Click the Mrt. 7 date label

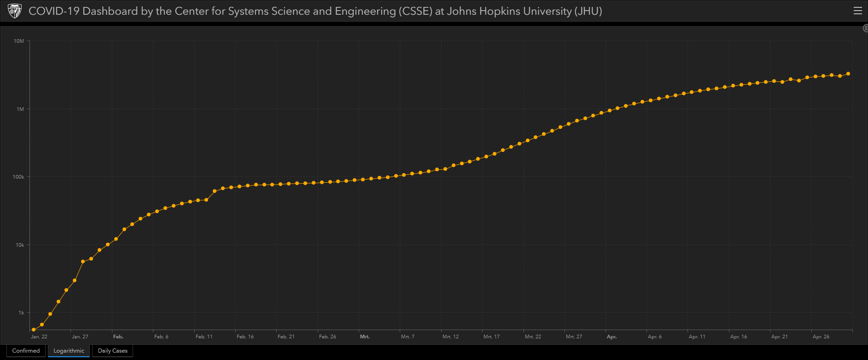click(x=408, y=337)
